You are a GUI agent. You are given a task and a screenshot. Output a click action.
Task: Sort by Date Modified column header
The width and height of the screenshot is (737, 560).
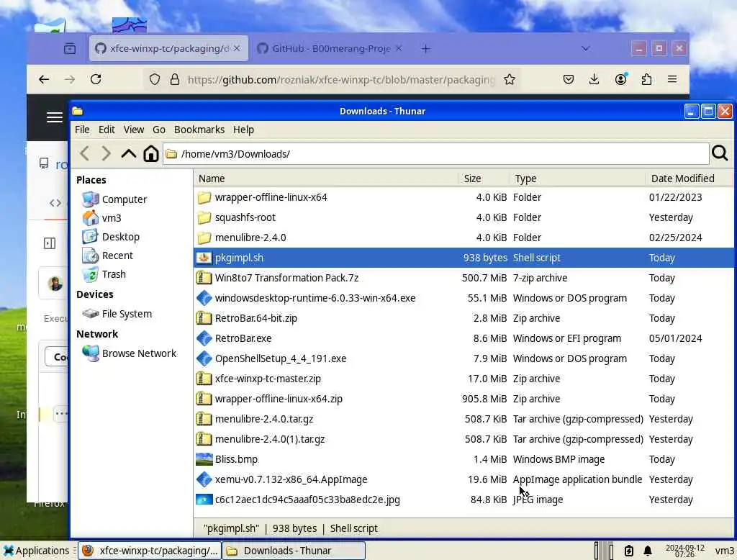pos(689,179)
